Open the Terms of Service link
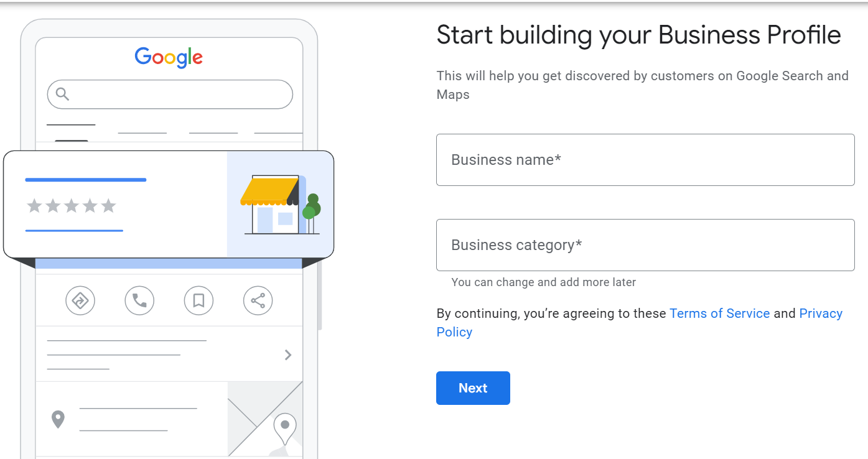This screenshot has height=459, width=868. tap(719, 313)
